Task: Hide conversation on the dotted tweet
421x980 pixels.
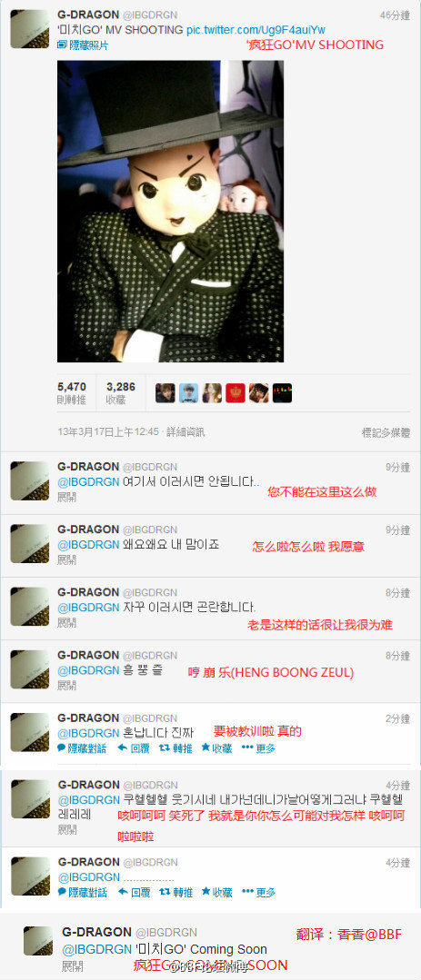Action: click(x=83, y=893)
